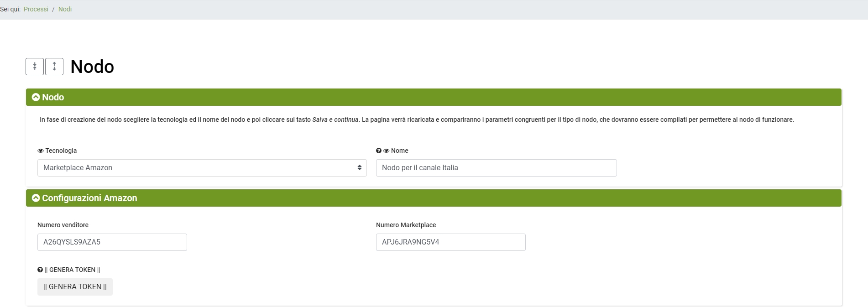The width and height of the screenshot is (868, 307).
Task: Click the collapse-all panels icon button
Action: [x=35, y=67]
